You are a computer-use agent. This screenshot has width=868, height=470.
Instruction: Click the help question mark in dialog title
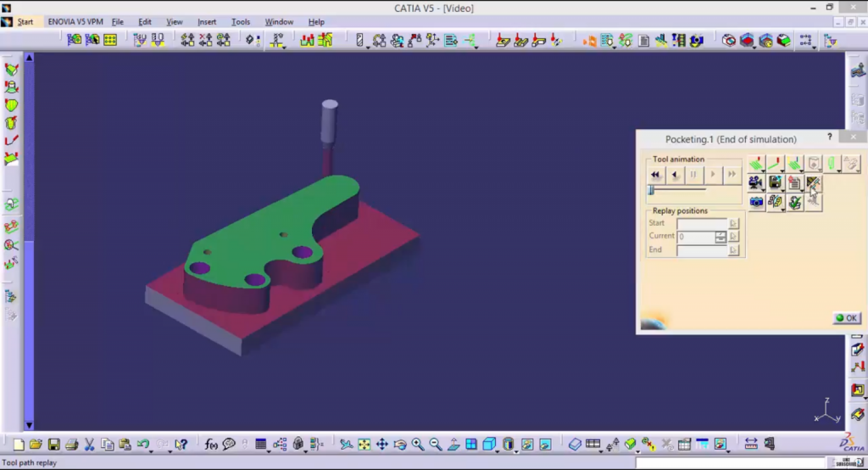pos(830,137)
